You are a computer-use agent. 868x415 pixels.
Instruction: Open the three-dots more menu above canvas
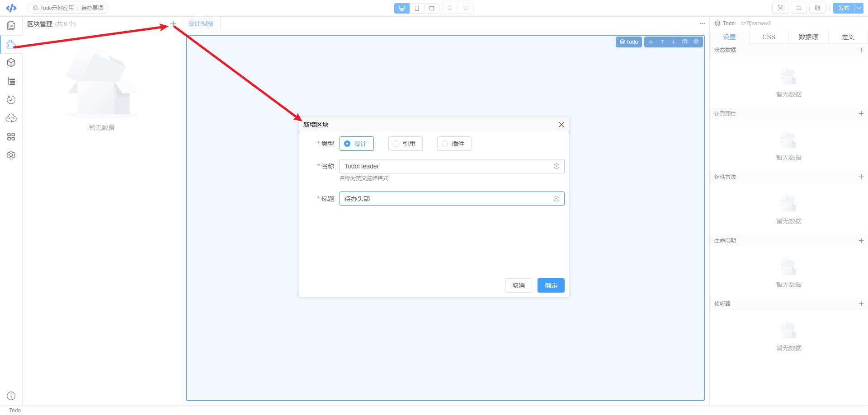coord(702,23)
